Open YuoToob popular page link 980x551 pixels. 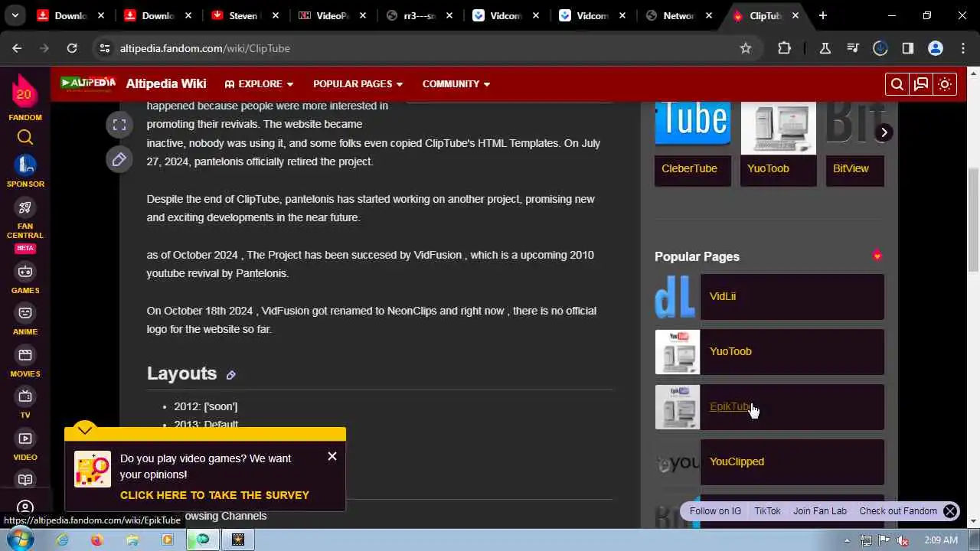[730, 351]
